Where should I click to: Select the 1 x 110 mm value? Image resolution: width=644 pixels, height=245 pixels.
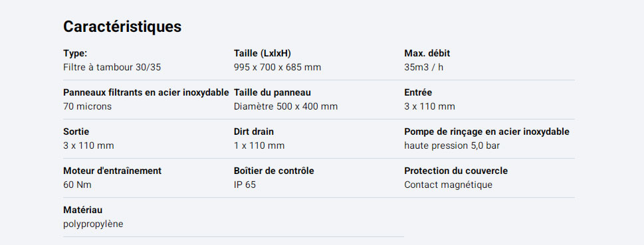click(x=259, y=145)
